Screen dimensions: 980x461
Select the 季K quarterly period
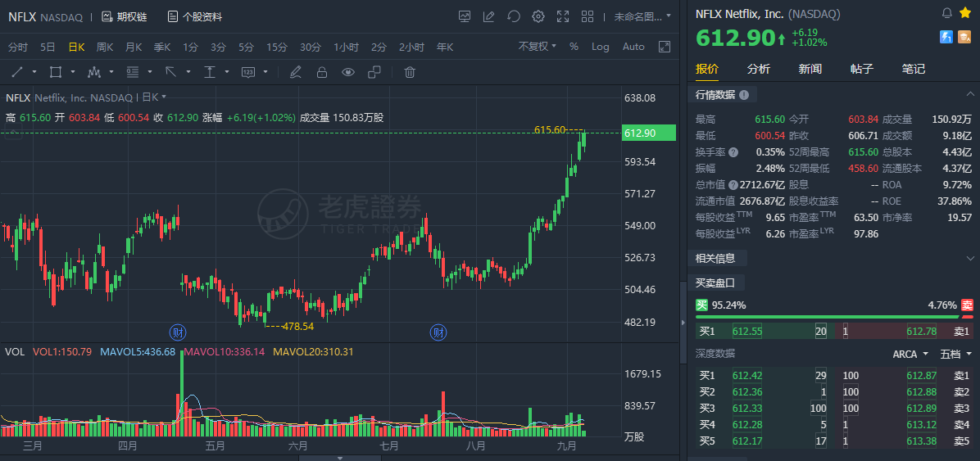(162, 47)
